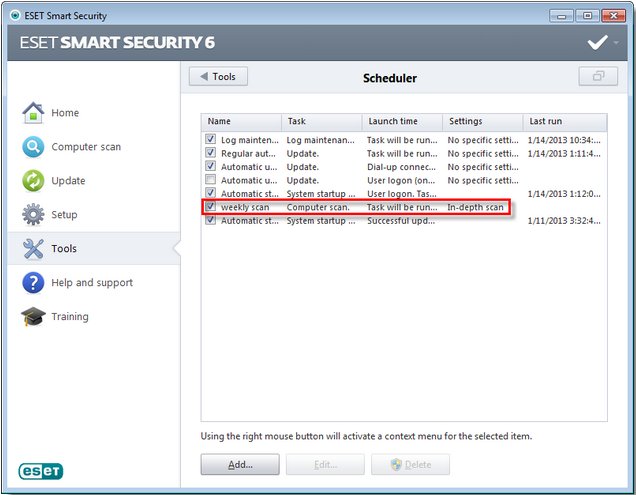Sort by the Name column header
Screen dimensions: 636x495
point(241,121)
